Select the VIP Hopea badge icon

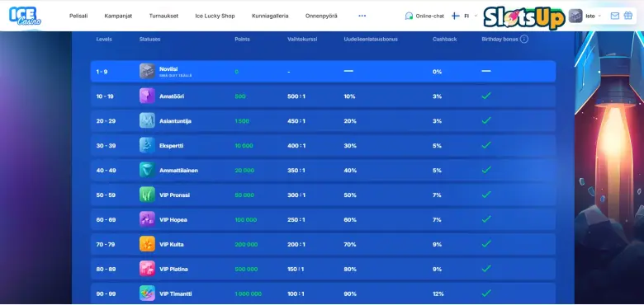(147, 219)
